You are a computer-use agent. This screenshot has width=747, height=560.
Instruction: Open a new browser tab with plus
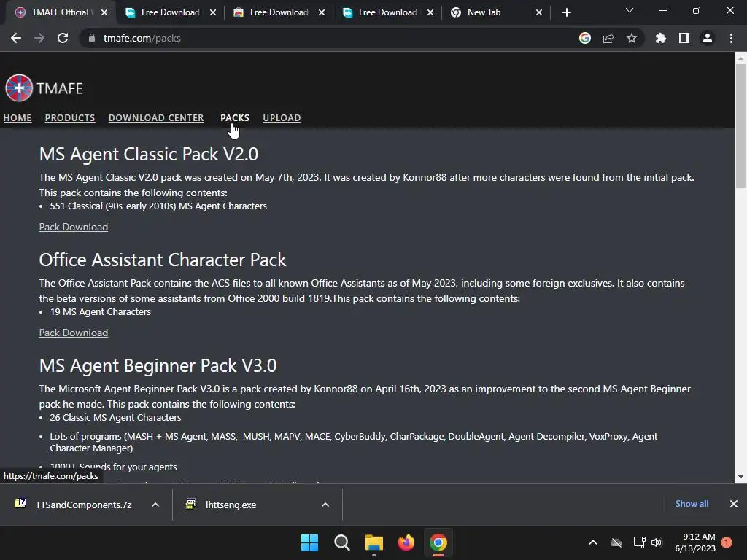pyautogui.click(x=566, y=12)
